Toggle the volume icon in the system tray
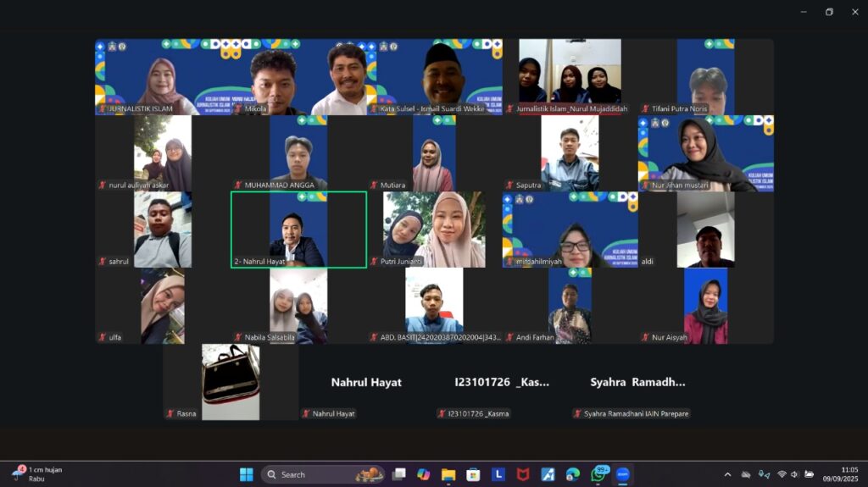 click(795, 474)
